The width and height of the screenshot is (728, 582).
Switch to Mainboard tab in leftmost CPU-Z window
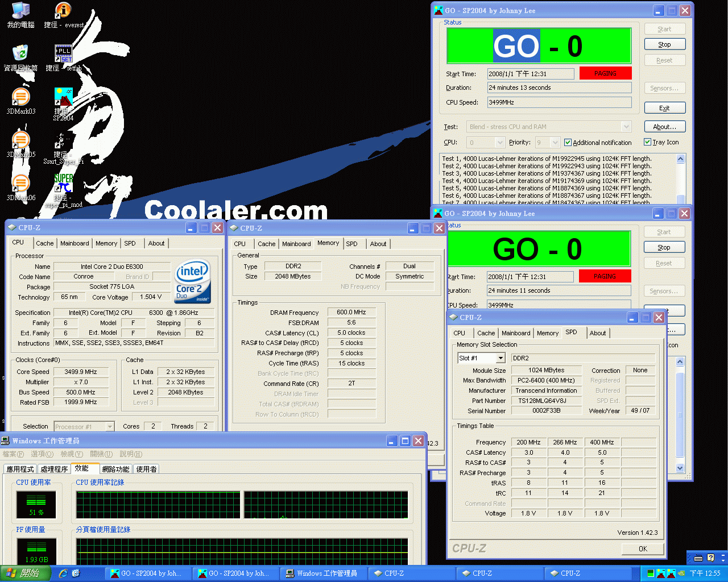click(75, 243)
